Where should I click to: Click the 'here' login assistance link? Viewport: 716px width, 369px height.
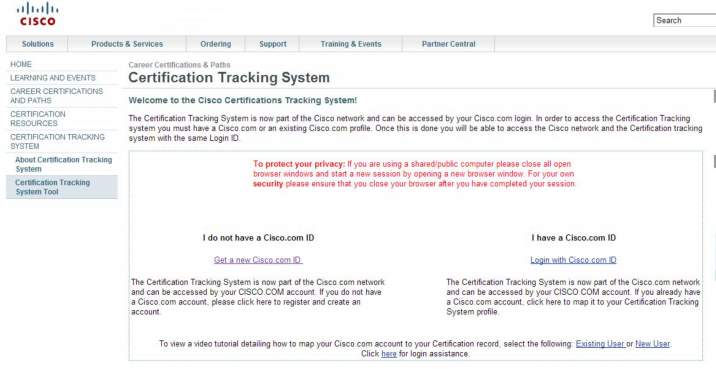tap(389, 353)
